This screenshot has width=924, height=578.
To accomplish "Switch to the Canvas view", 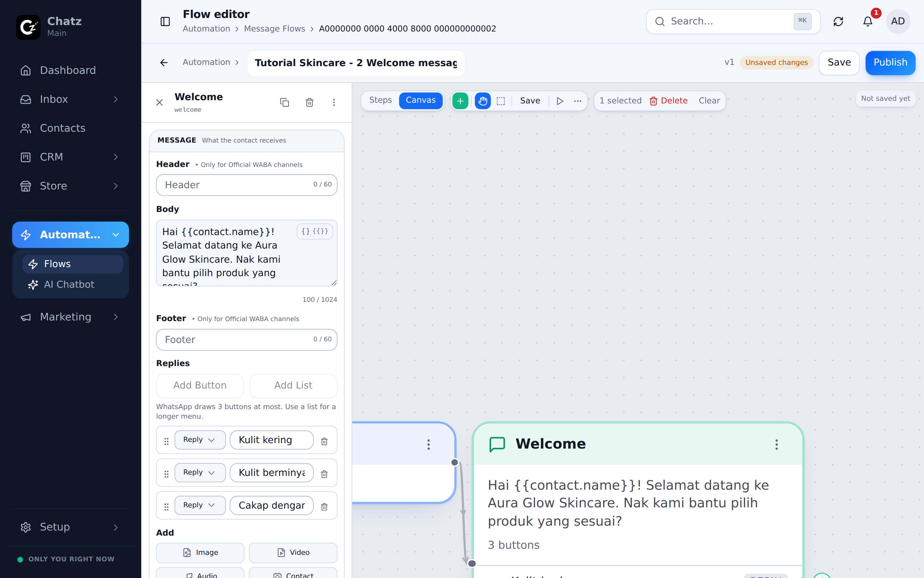I will (420, 100).
